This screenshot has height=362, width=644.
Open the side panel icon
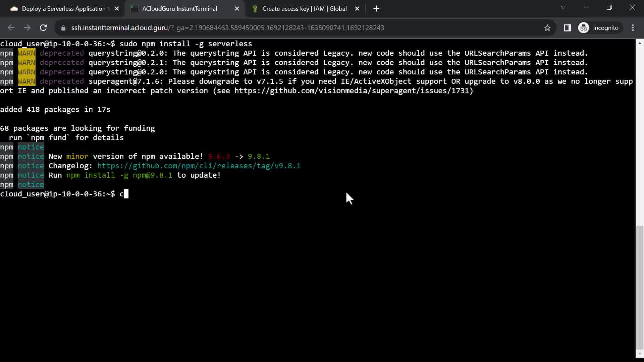567,28
